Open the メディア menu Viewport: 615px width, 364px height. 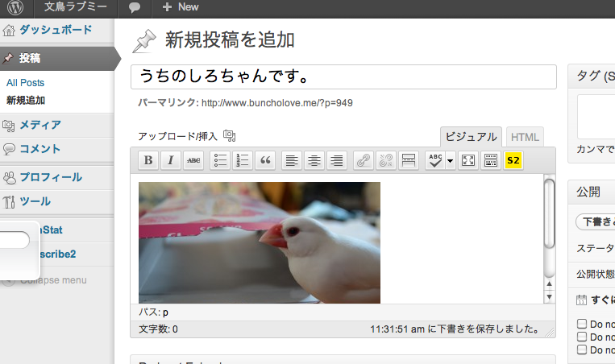40,125
